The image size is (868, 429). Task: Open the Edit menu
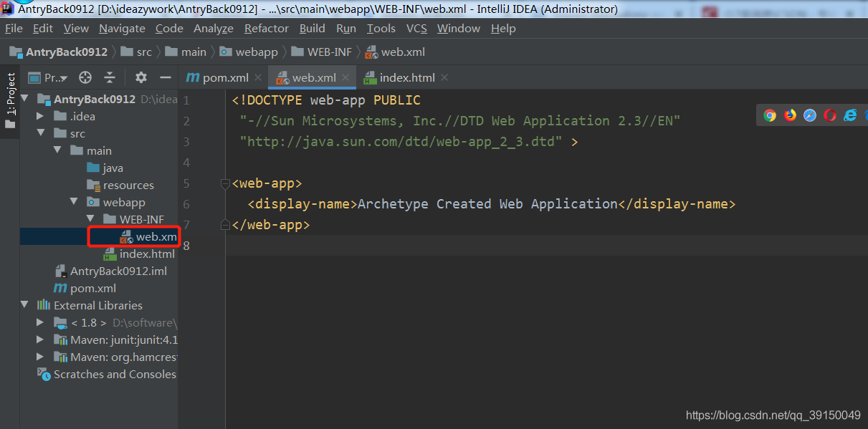pyautogui.click(x=43, y=28)
